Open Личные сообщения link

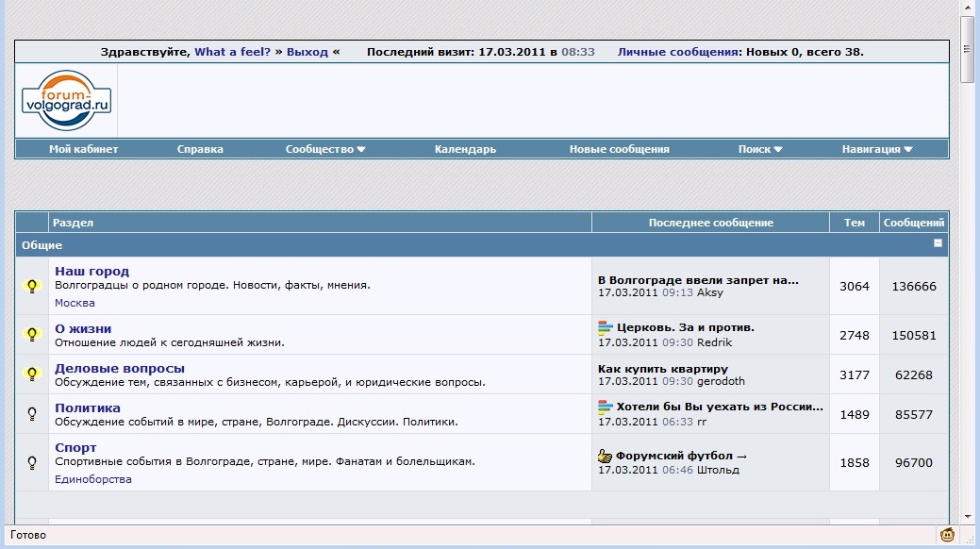click(x=676, y=52)
